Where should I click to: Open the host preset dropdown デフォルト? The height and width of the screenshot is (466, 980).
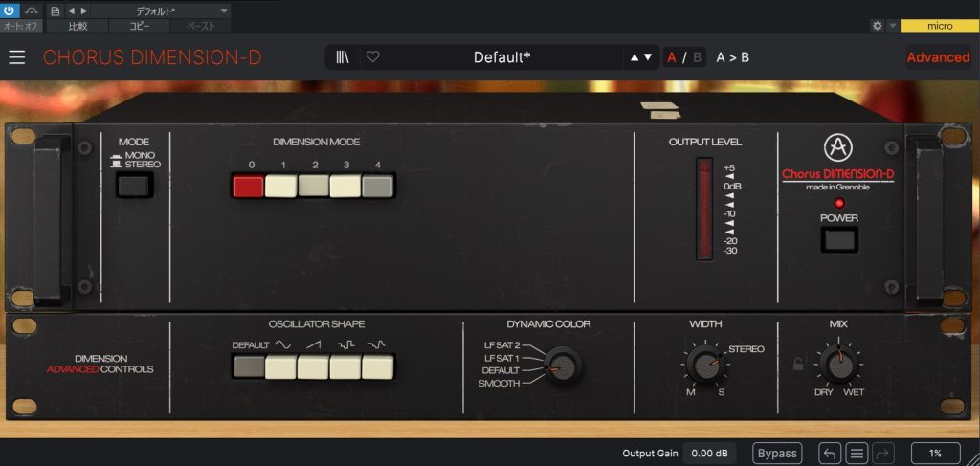click(x=161, y=11)
